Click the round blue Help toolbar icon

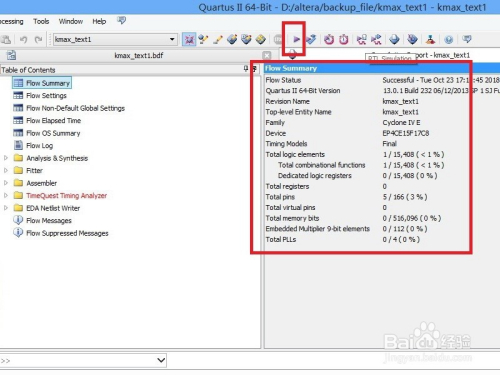point(449,40)
